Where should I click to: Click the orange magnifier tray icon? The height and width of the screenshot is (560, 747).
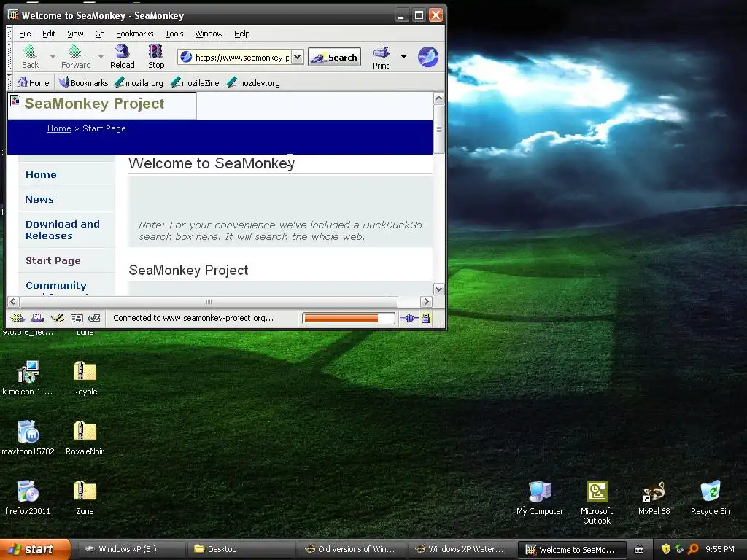coord(693,549)
